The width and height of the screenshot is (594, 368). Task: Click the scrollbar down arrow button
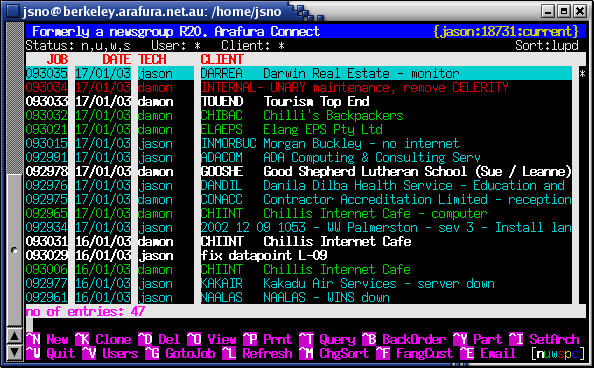pyautogui.click(x=15, y=352)
